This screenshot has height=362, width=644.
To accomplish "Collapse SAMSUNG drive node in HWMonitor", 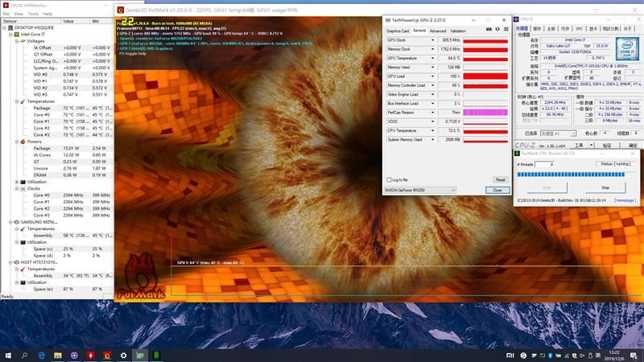I will pyautogui.click(x=10, y=222).
